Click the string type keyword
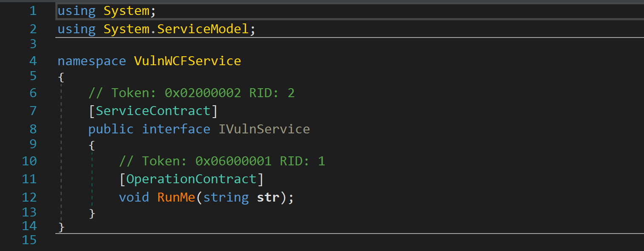This screenshot has height=251, width=644. click(x=226, y=197)
